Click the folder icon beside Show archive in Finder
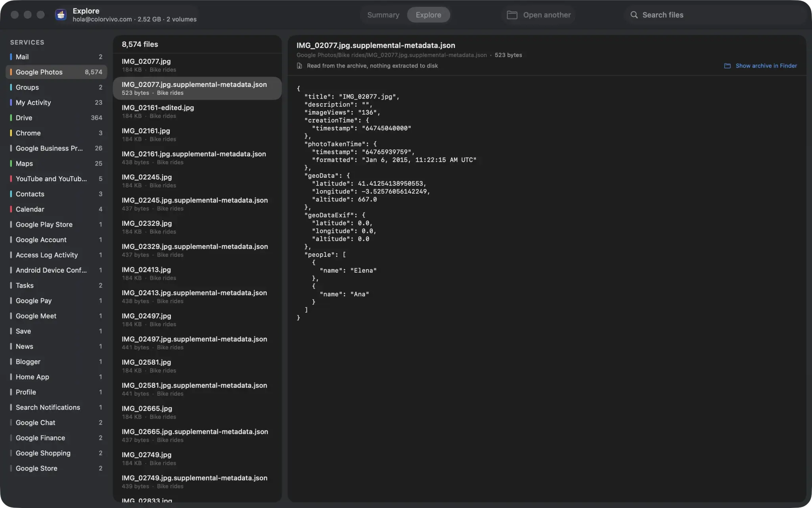Screen dimensions: 812x508 [x=727, y=66]
